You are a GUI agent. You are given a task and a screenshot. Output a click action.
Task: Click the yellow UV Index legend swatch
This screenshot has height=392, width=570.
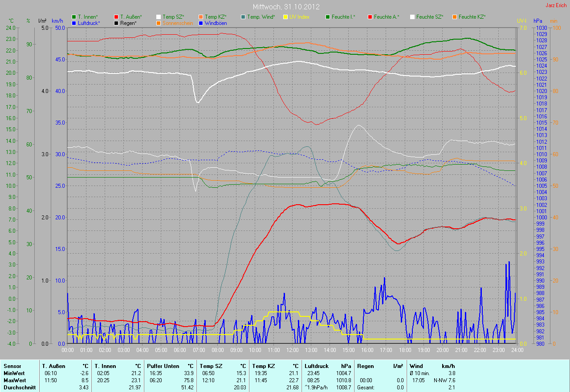pyautogui.click(x=285, y=17)
